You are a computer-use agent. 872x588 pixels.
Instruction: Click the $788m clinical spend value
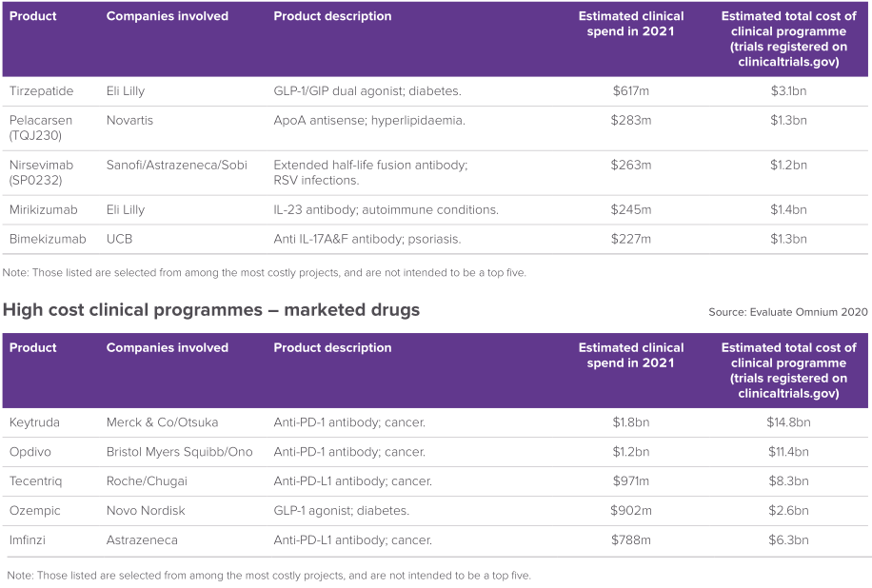(x=630, y=540)
